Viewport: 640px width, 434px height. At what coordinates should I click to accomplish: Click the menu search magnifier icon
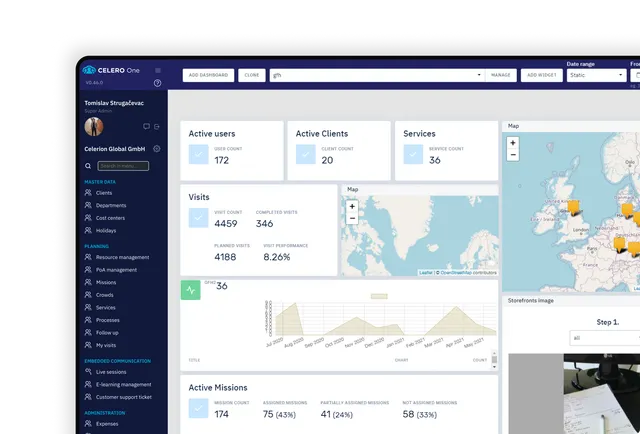pyautogui.click(x=88, y=166)
